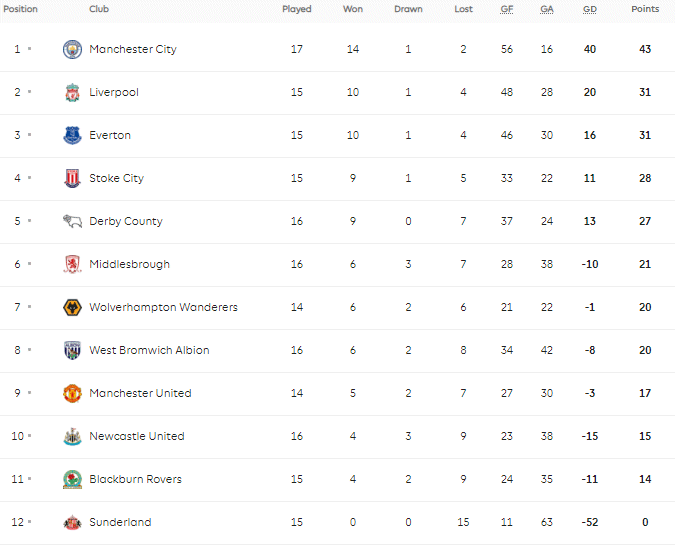Click the Club column header

99,9
